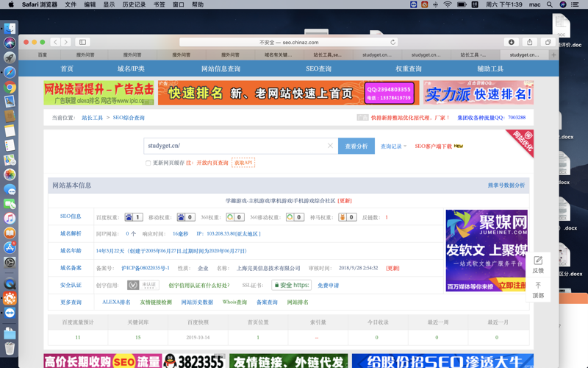The width and height of the screenshot is (588, 368).
Task: Clear the domain search field with X
Action: pos(330,146)
